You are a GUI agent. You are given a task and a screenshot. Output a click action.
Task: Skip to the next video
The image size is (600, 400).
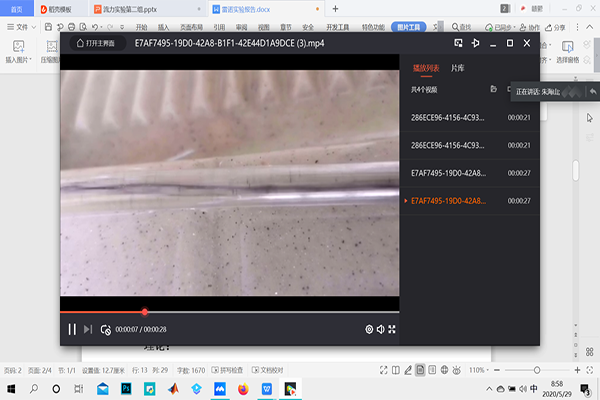(88, 329)
